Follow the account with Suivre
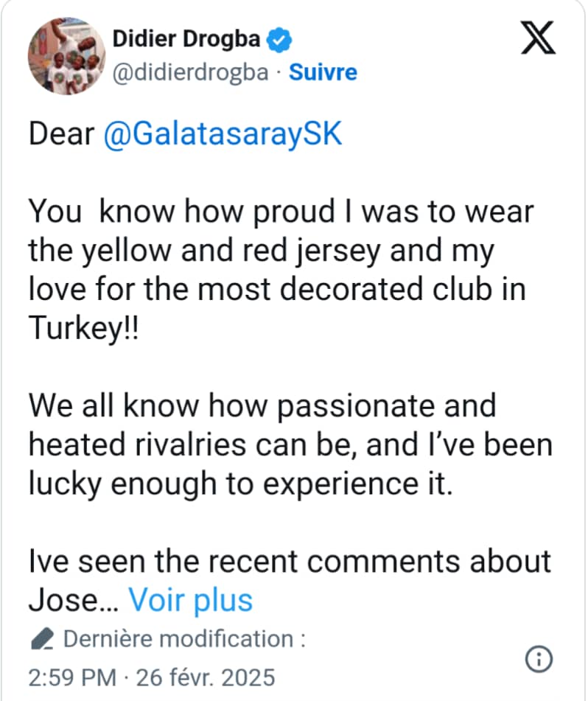The height and width of the screenshot is (701, 588). [x=323, y=72]
